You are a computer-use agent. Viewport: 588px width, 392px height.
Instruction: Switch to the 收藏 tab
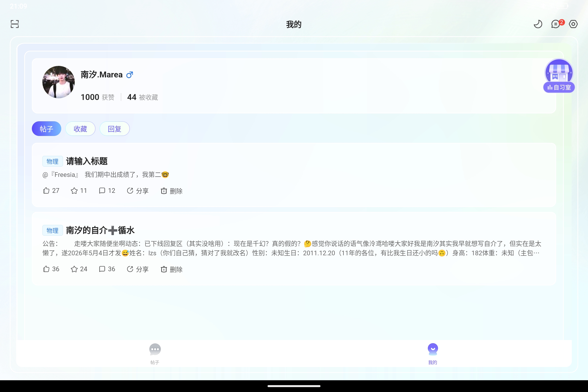80,129
